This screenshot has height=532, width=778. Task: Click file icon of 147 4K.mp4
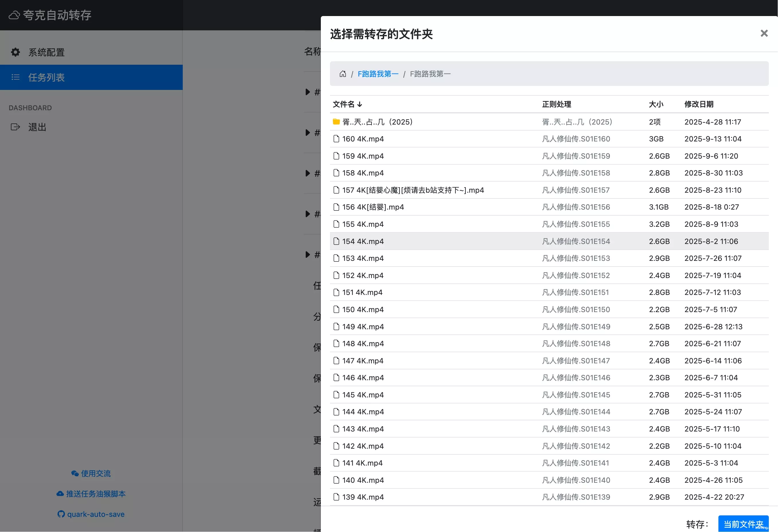click(x=336, y=360)
